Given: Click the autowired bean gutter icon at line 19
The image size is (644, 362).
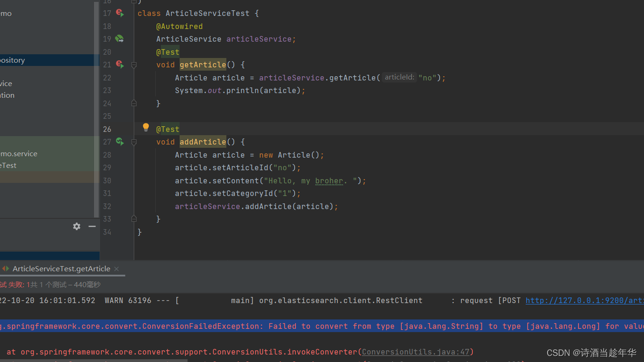Looking at the screenshot, I should 120,39.
